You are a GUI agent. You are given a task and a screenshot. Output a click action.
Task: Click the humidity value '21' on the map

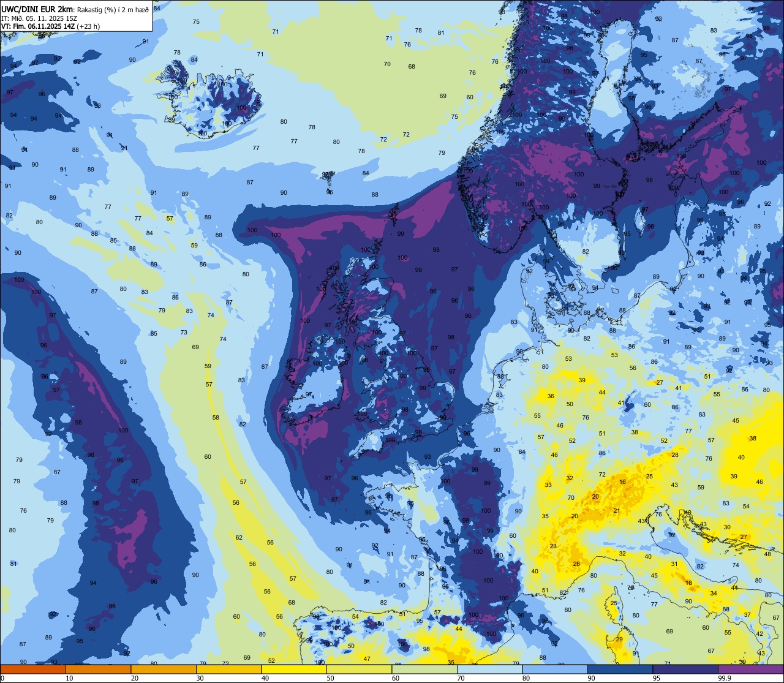617,510
